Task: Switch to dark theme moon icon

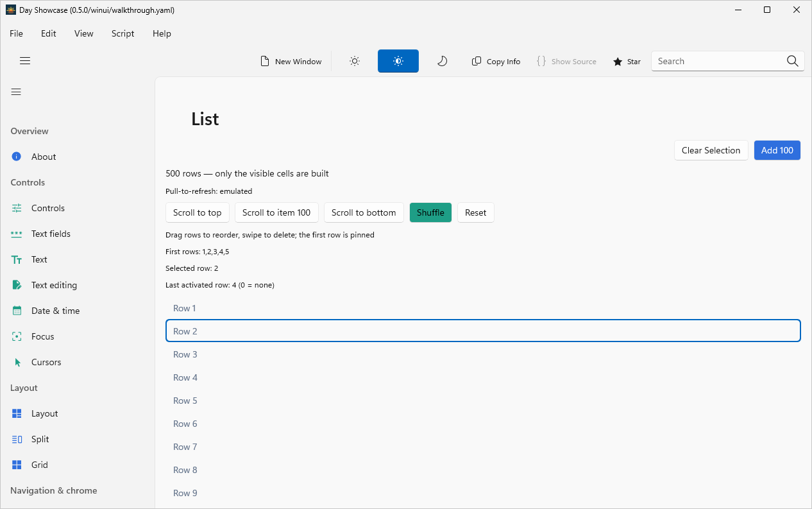Action: click(442, 61)
